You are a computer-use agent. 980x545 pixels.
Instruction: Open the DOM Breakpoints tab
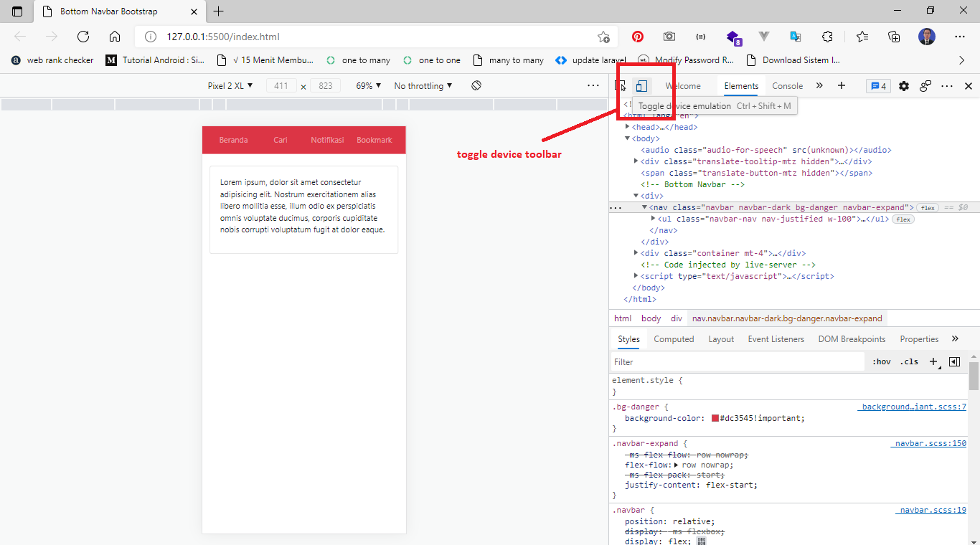[852, 339]
